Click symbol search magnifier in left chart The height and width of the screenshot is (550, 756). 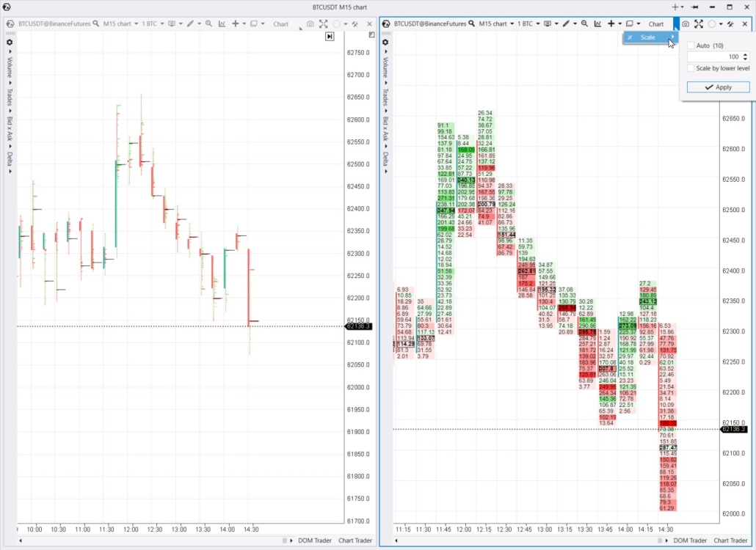[x=95, y=24]
